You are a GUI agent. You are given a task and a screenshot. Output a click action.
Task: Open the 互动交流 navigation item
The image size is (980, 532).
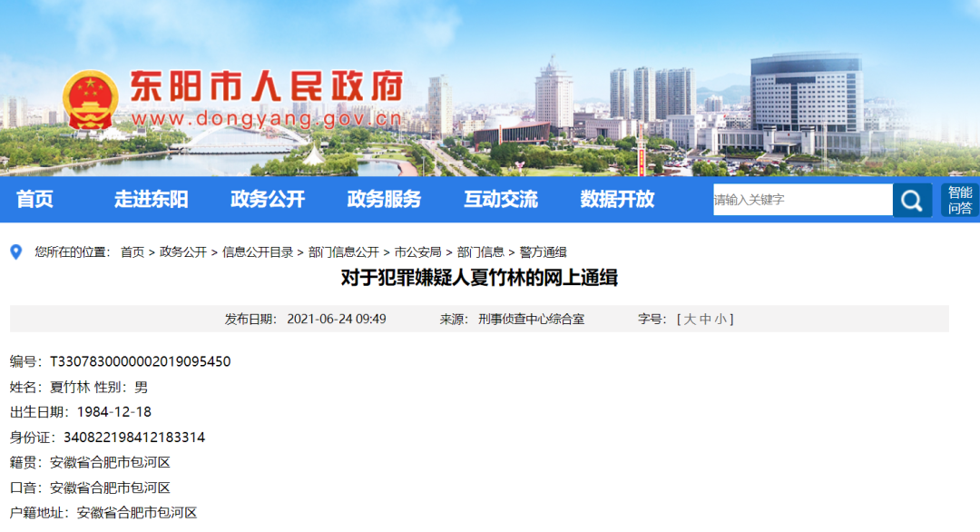click(501, 200)
